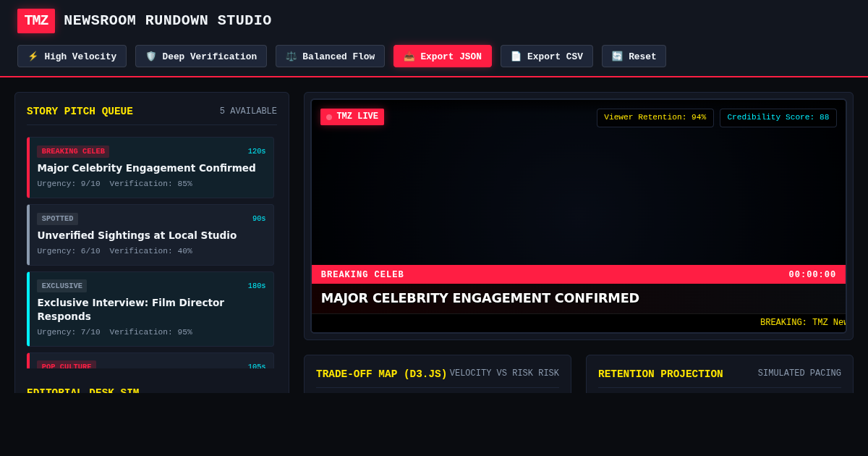The height and width of the screenshot is (456, 868).
Task: Click the BREAKING CELEB tag in queue
Action: 73,151
